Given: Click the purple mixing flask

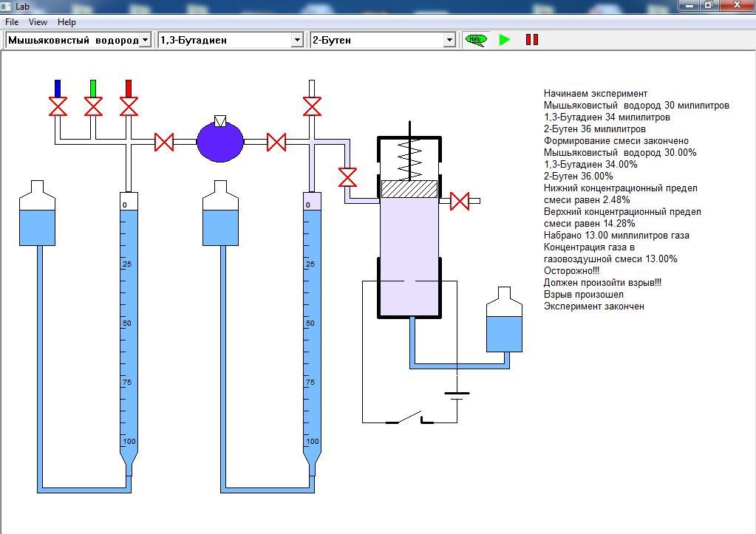Looking at the screenshot, I should [x=220, y=140].
